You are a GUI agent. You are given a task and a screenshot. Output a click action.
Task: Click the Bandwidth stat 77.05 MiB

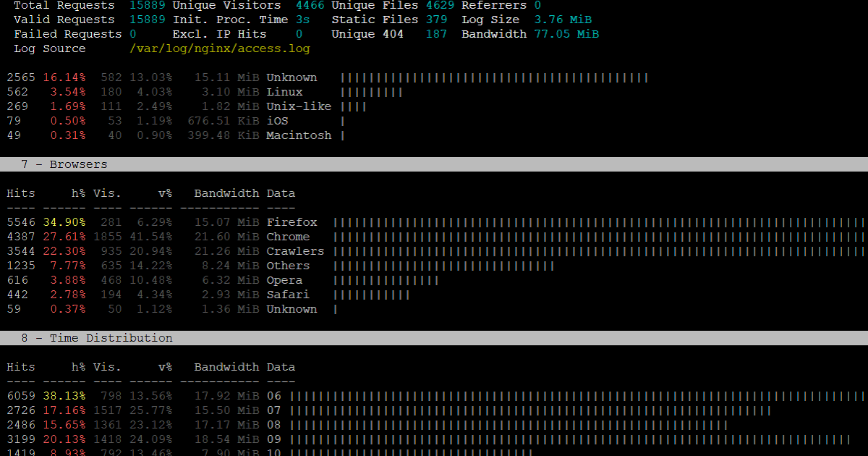pyautogui.click(x=570, y=33)
